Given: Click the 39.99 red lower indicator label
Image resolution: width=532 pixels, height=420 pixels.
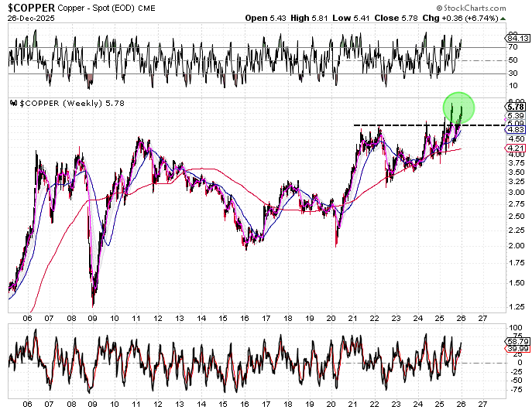Looking at the screenshot, I should tap(515, 350).
